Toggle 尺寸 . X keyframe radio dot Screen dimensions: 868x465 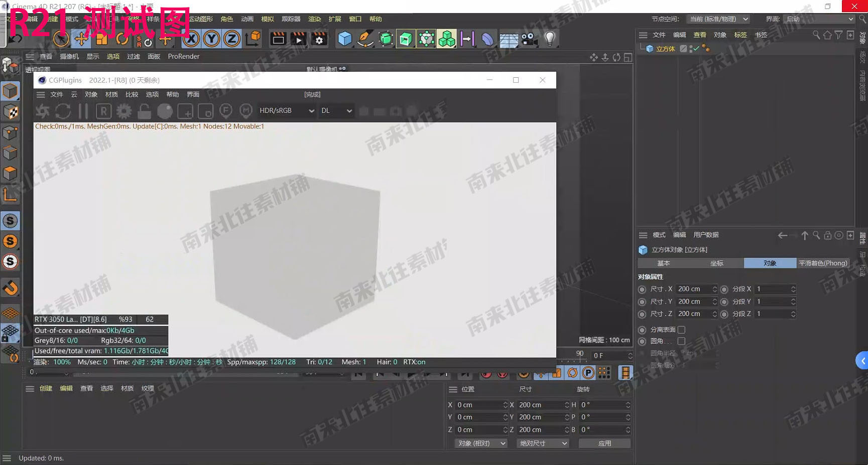coord(642,289)
